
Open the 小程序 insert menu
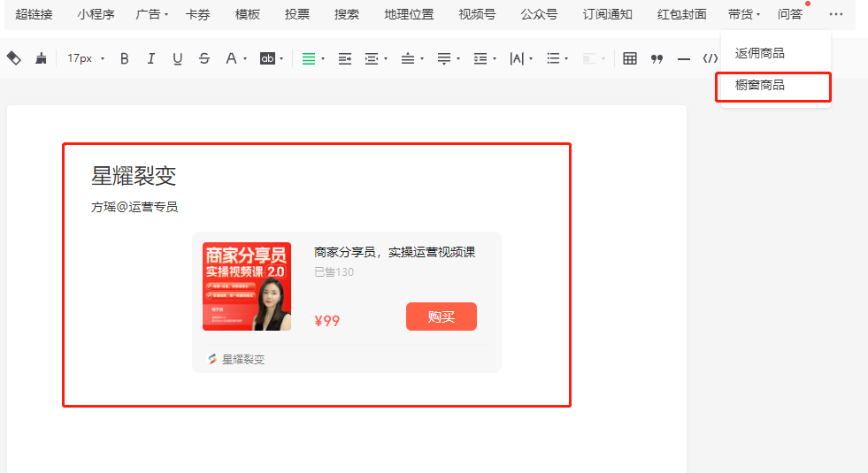[96, 14]
